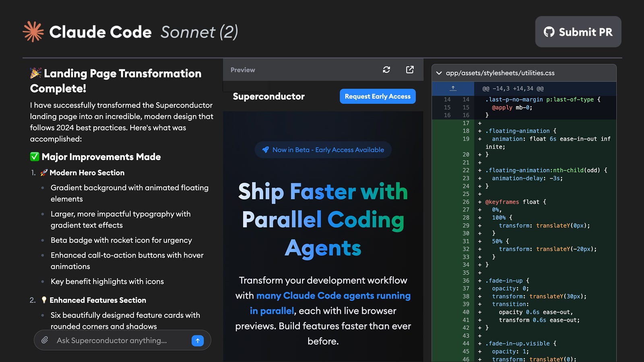Click the party popper emoji in heading
644x362 pixels.
coord(35,73)
